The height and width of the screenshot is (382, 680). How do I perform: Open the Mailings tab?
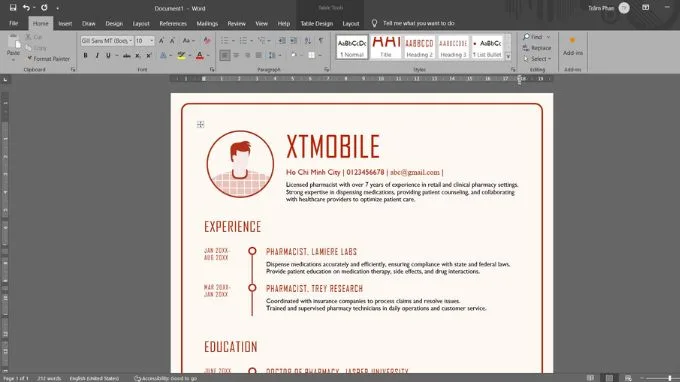(x=207, y=23)
